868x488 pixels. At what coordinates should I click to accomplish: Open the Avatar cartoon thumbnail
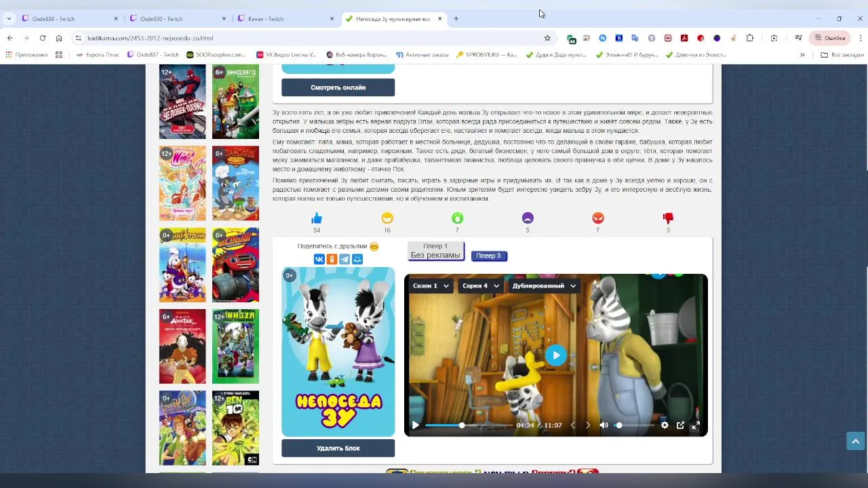click(x=182, y=346)
